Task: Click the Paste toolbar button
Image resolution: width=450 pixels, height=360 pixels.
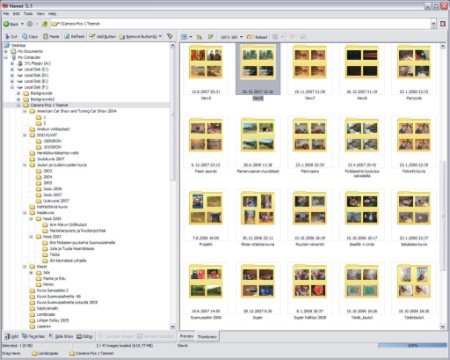Action: (51, 36)
